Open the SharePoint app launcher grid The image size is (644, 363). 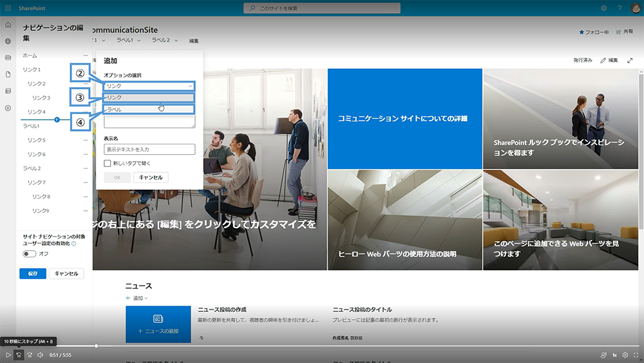coord(8,8)
